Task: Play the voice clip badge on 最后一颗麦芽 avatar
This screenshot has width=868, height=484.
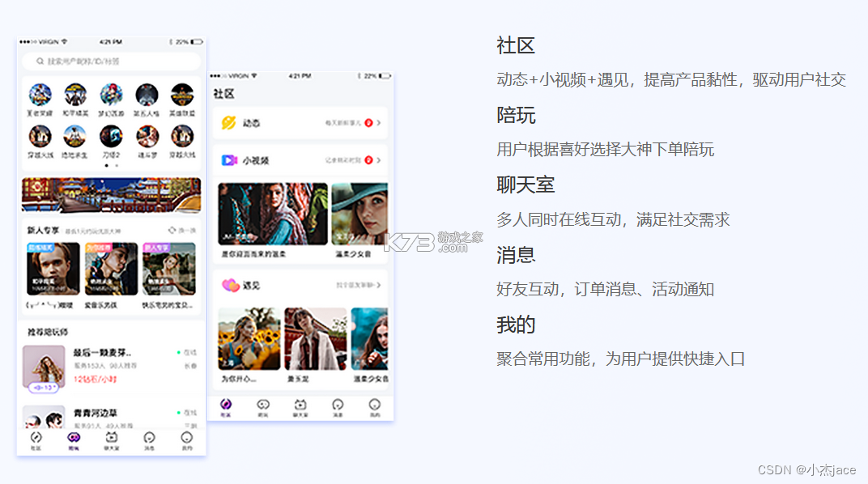Action: [44, 388]
